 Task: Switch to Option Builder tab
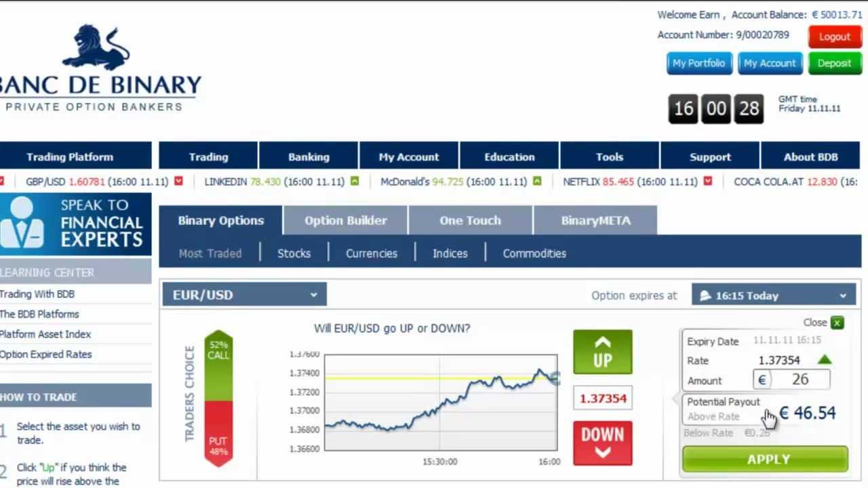[346, 220]
